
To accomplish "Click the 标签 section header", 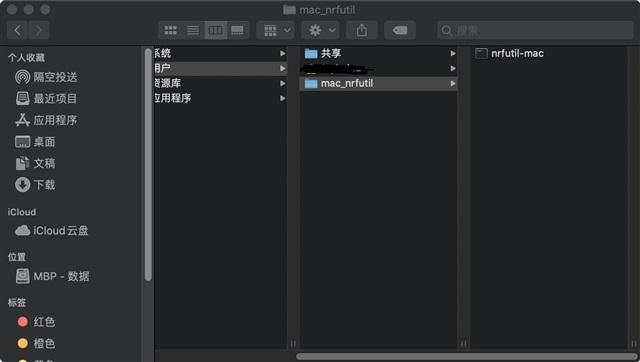I will (17, 302).
